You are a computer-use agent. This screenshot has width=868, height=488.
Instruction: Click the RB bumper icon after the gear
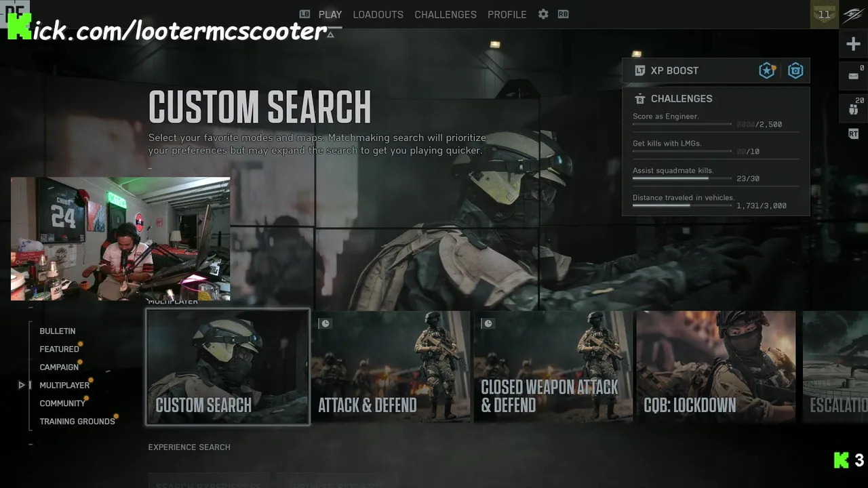coord(563,14)
